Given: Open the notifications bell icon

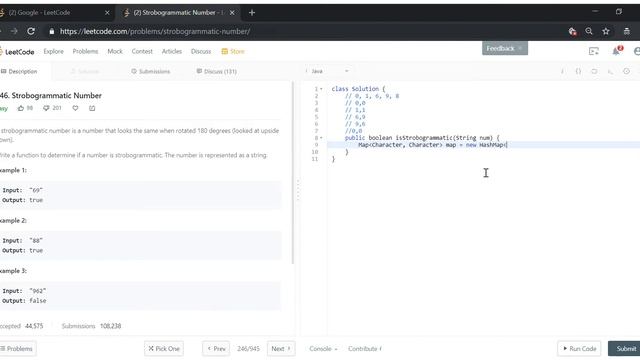Looking at the screenshot, I should click(616, 51).
